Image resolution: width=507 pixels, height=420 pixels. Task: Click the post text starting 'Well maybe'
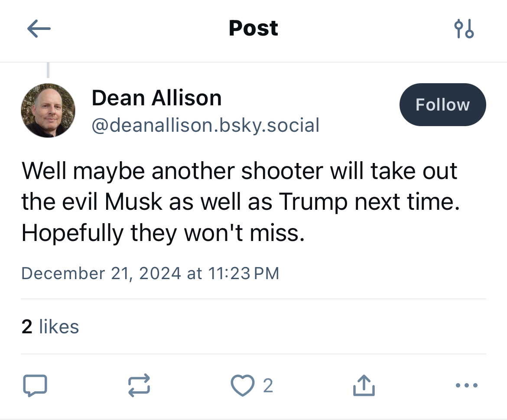pyautogui.click(x=240, y=171)
